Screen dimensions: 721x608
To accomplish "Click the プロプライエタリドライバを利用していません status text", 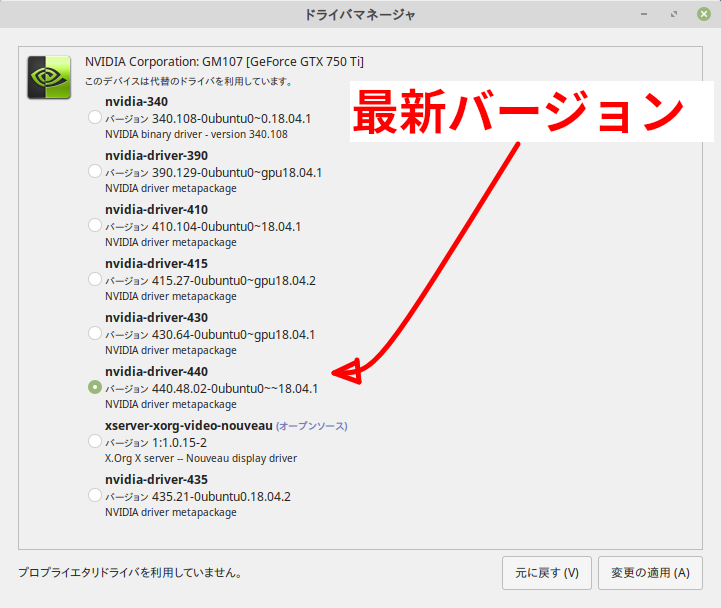I will (x=130, y=573).
